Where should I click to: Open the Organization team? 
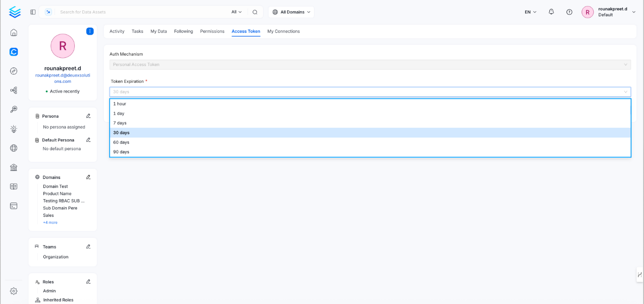[56, 257]
